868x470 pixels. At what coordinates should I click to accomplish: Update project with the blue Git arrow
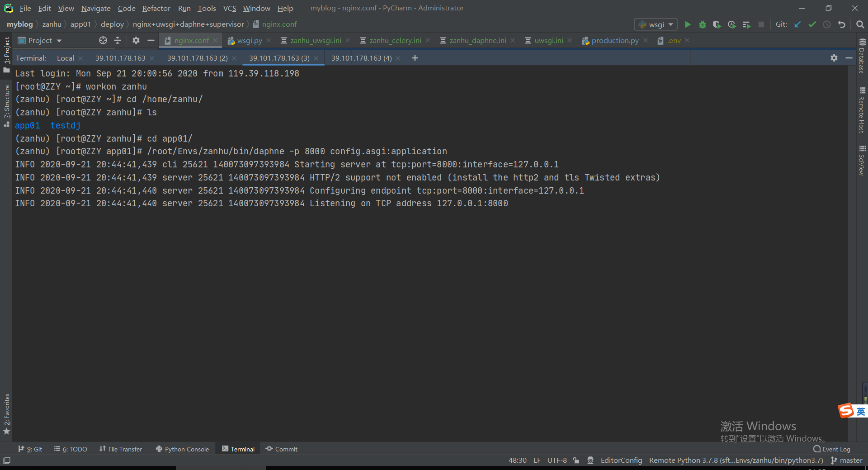[797, 24]
